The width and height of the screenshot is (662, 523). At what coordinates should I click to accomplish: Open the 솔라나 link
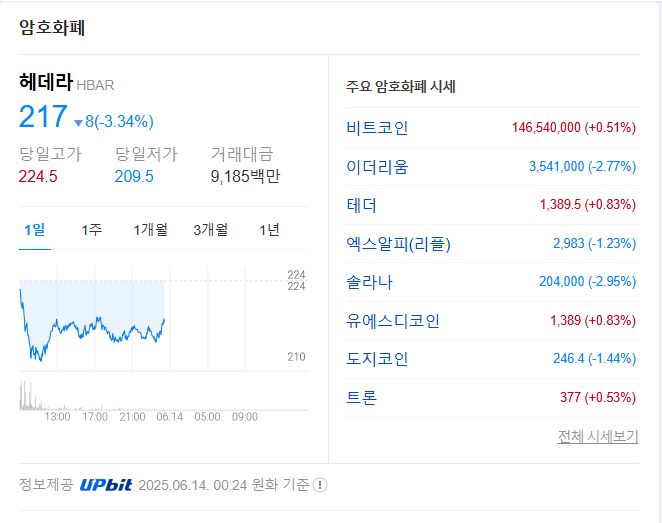pyautogui.click(x=369, y=282)
